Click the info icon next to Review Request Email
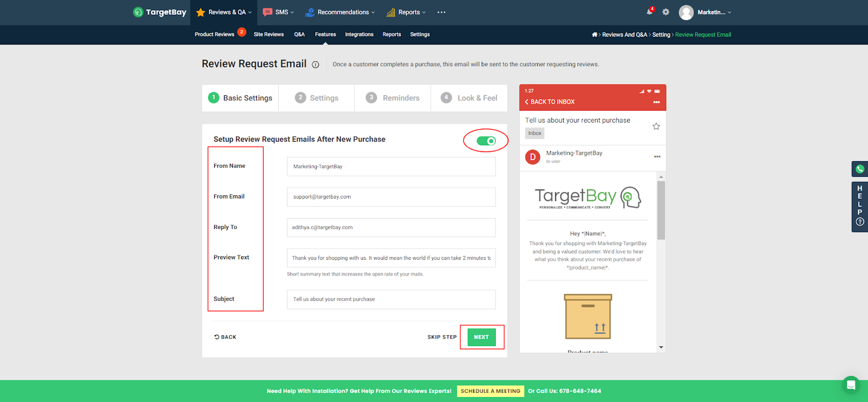This screenshot has width=868, height=402. point(315,65)
